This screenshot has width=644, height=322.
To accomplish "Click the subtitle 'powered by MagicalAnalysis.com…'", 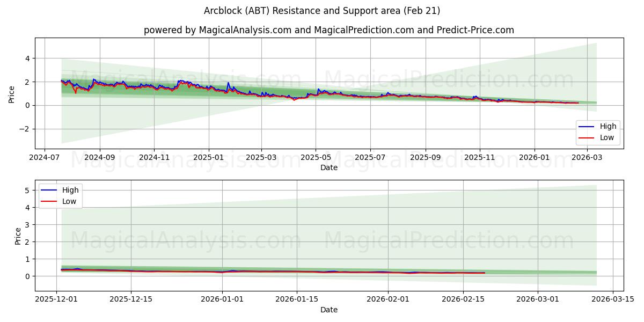I will coord(329,30).
